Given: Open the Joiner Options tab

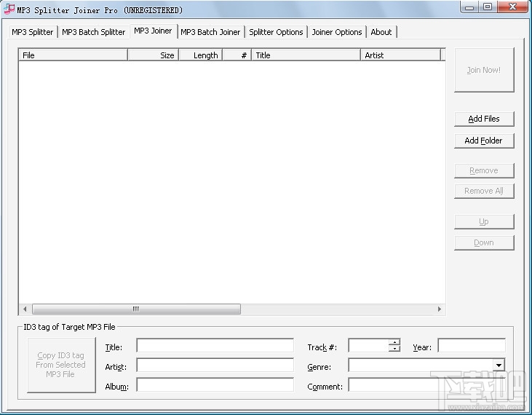Looking at the screenshot, I should pos(337,32).
